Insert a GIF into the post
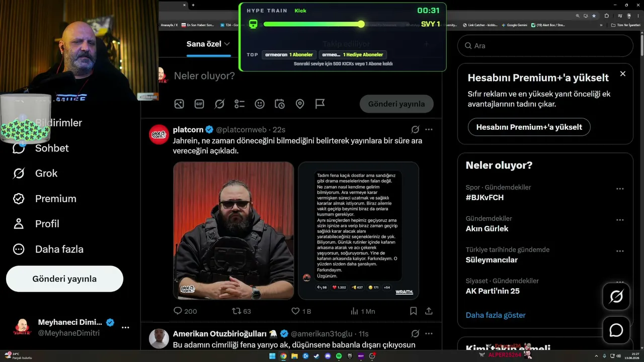 coord(199,104)
